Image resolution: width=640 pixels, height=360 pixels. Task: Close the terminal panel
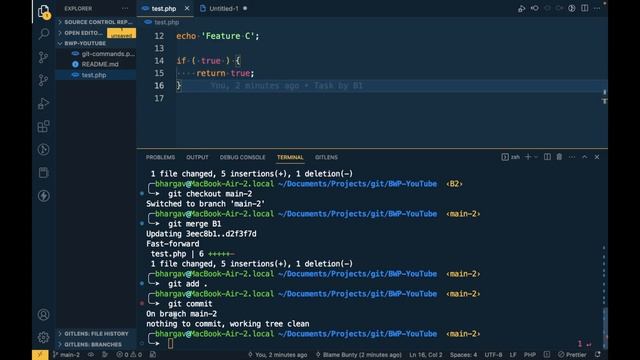tap(597, 157)
